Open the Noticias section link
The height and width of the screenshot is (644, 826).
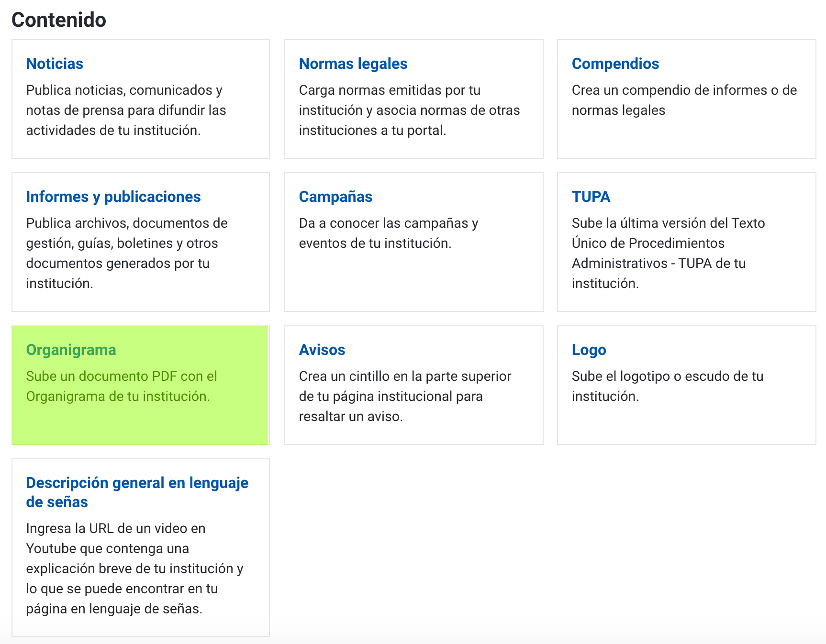click(x=55, y=64)
